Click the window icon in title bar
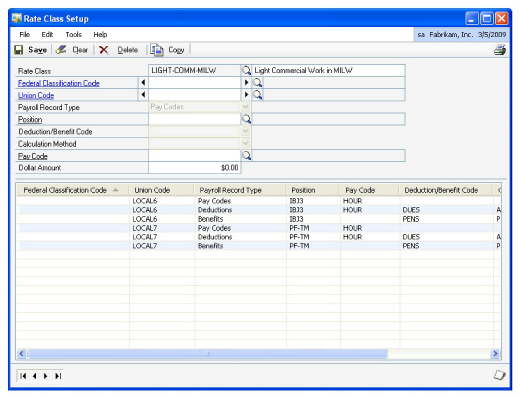The image size is (520, 398). pyautogui.click(x=17, y=18)
